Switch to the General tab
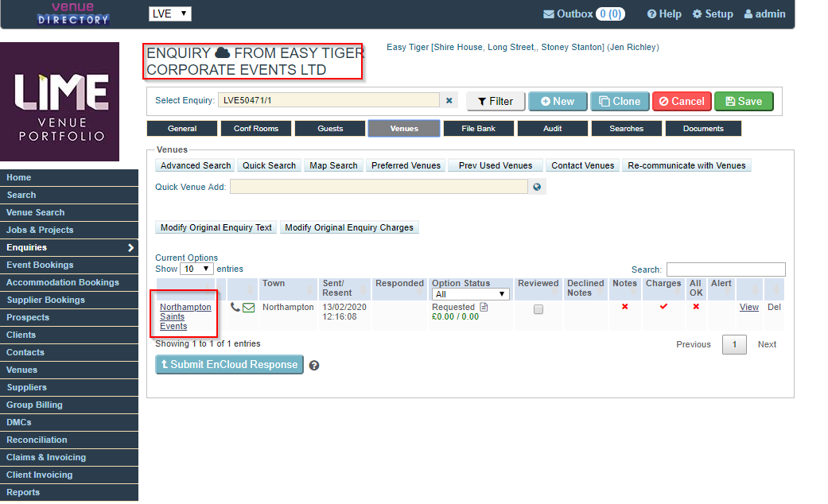This screenshot has width=828, height=504. 182,128
